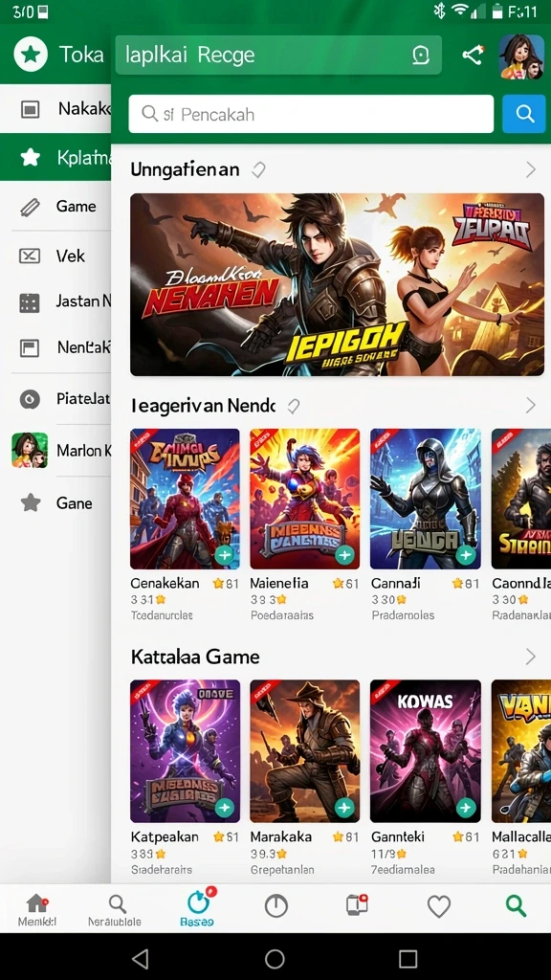The width and height of the screenshot is (551, 980).
Task: Tap the star logo beside Toka
Action: click(31, 55)
